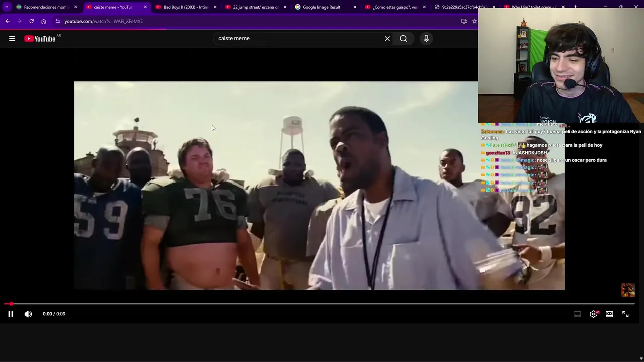This screenshot has height=362, width=644.
Task: Toggle subtitles/closed captions
Action: coord(577,314)
